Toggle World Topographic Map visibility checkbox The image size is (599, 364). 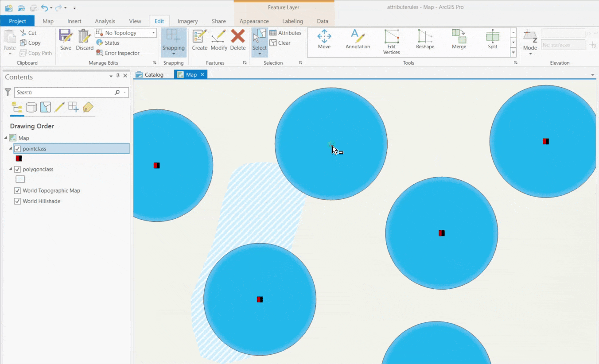click(18, 190)
